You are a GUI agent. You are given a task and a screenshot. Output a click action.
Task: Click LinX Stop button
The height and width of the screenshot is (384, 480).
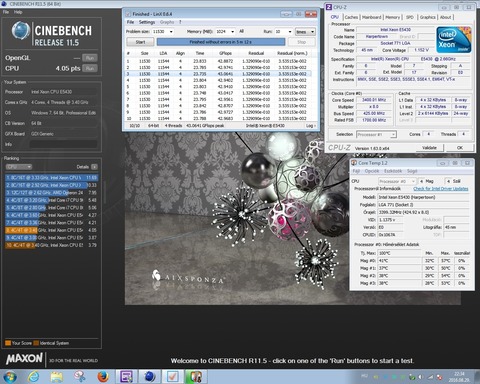[x=301, y=42]
